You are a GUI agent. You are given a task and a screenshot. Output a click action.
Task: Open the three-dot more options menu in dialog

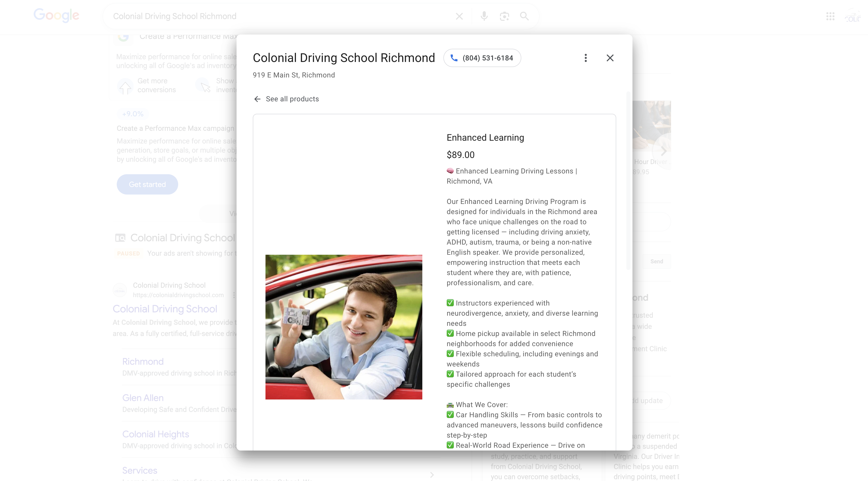586,58
